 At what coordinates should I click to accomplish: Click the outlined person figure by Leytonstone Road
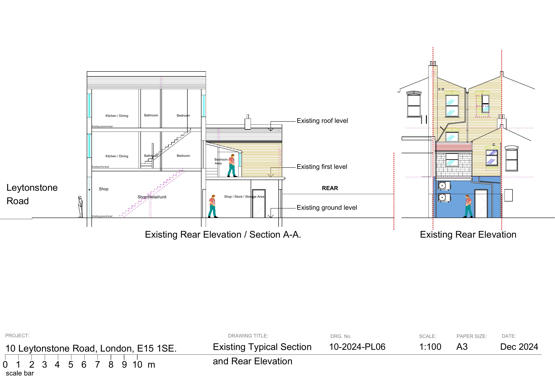click(x=80, y=207)
